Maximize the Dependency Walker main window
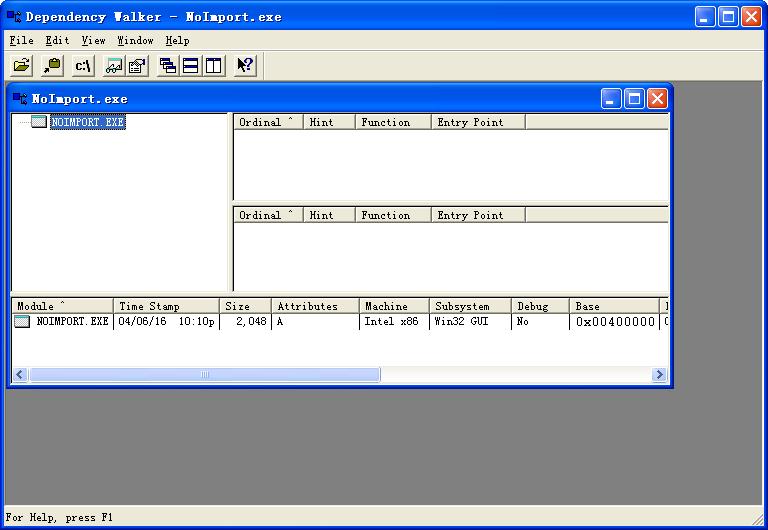 click(x=728, y=17)
